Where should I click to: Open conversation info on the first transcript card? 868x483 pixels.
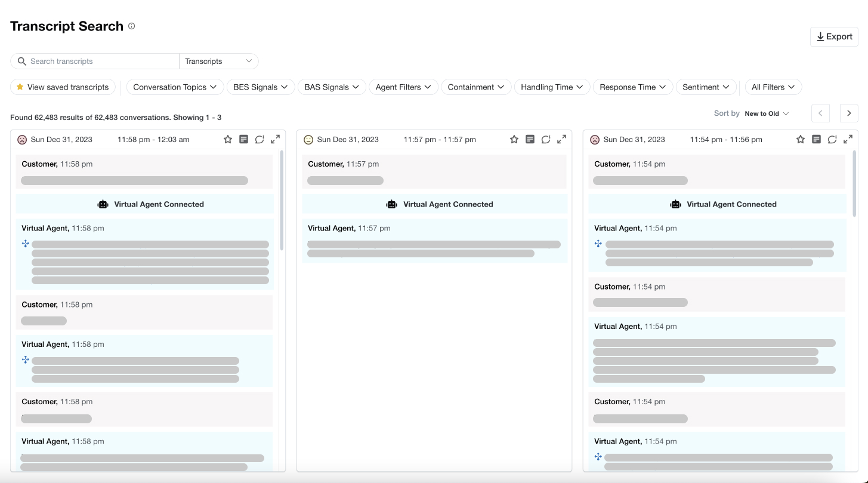point(260,139)
